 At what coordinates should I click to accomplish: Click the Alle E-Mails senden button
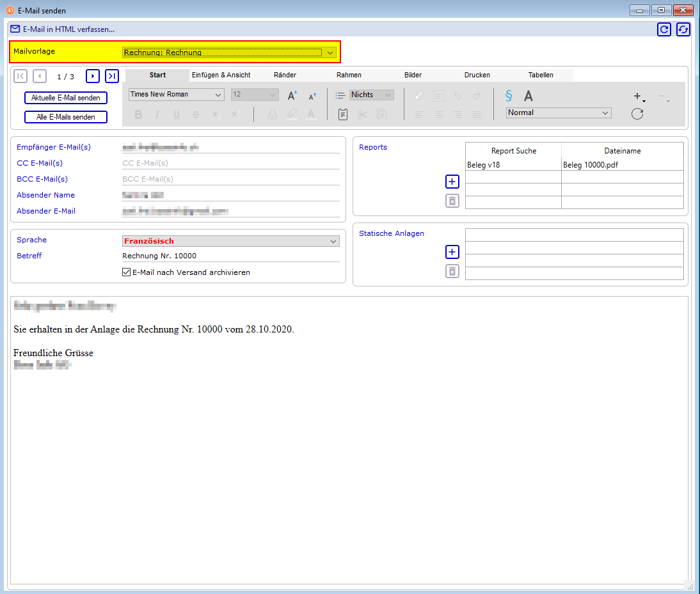pyautogui.click(x=66, y=117)
